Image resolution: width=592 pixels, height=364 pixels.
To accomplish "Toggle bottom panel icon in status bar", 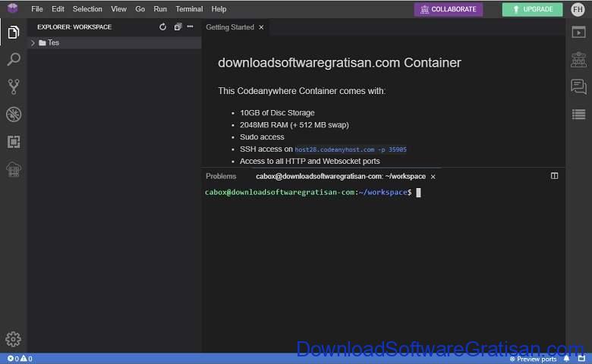I will click(581, 359).
